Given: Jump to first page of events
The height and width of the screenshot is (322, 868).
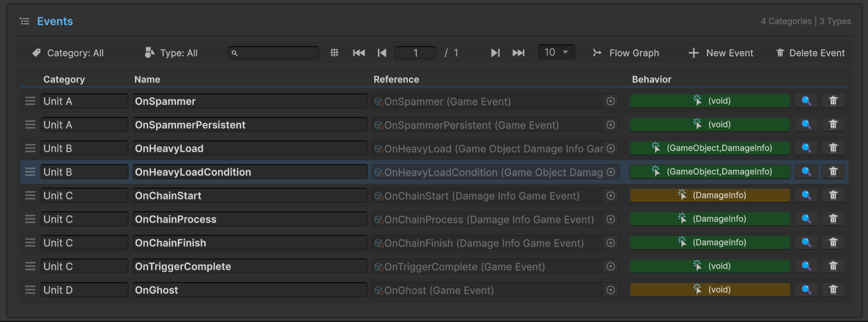Looking at the screenshot, I should tap(358, 53).
